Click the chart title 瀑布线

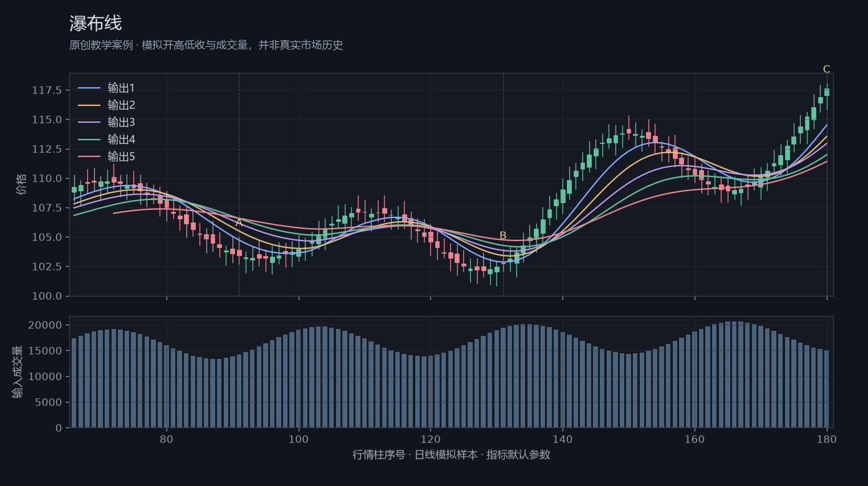95,24
